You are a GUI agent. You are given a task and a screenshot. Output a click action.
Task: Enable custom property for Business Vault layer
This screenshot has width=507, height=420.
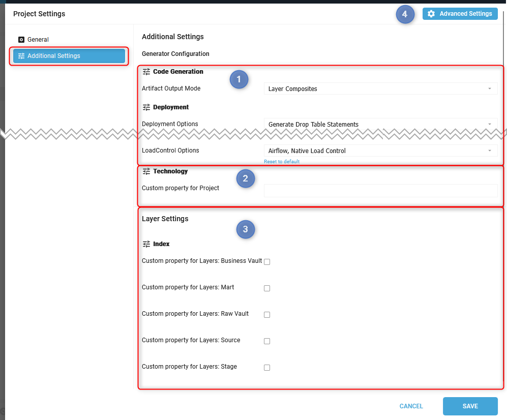tap(267, 262)
